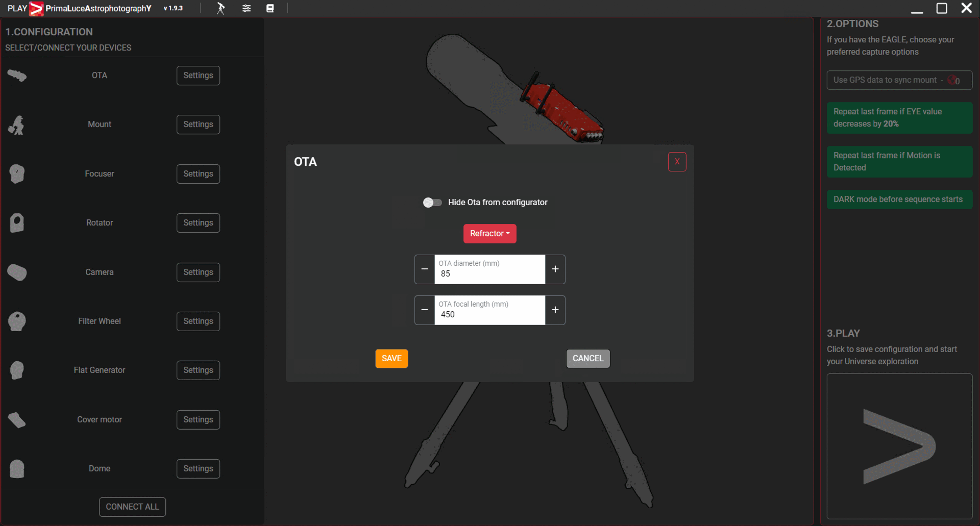Open Settings for Mount
The width and height of the screenshot is (980, 526).
pyautogui.click(x=198, y=124)
